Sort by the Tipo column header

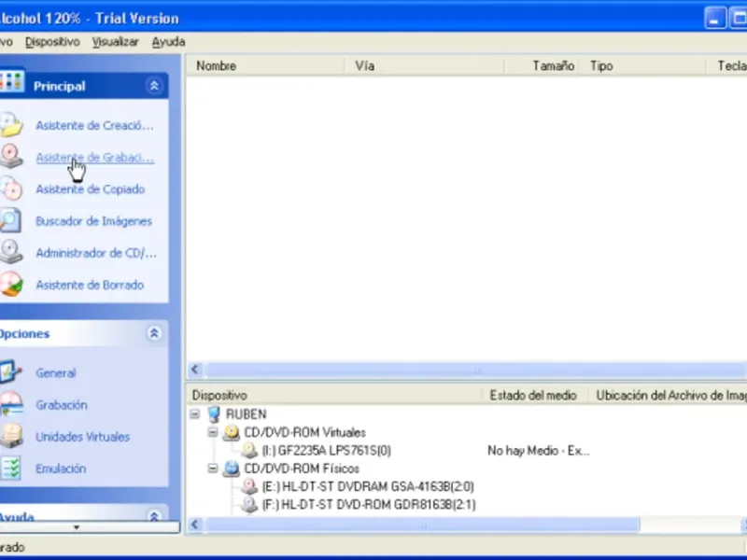[643, 65]
